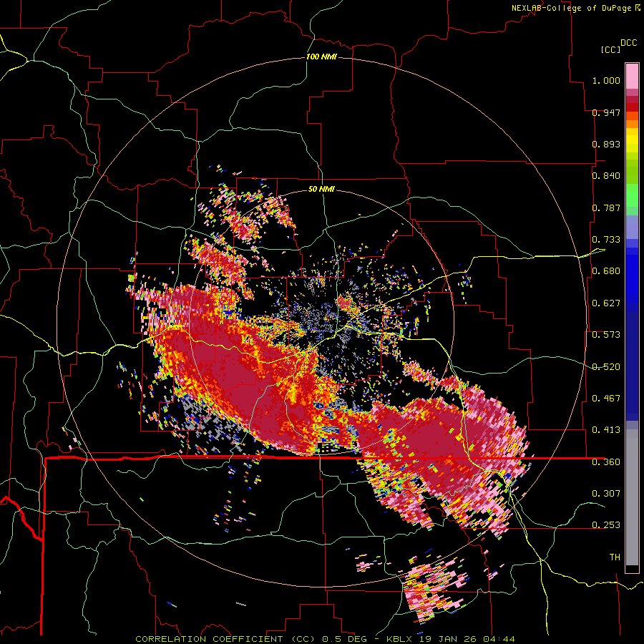This screenshot has height=644, width=644.
Task: Select the 0.413 legend value
Action: click(606, 430)
